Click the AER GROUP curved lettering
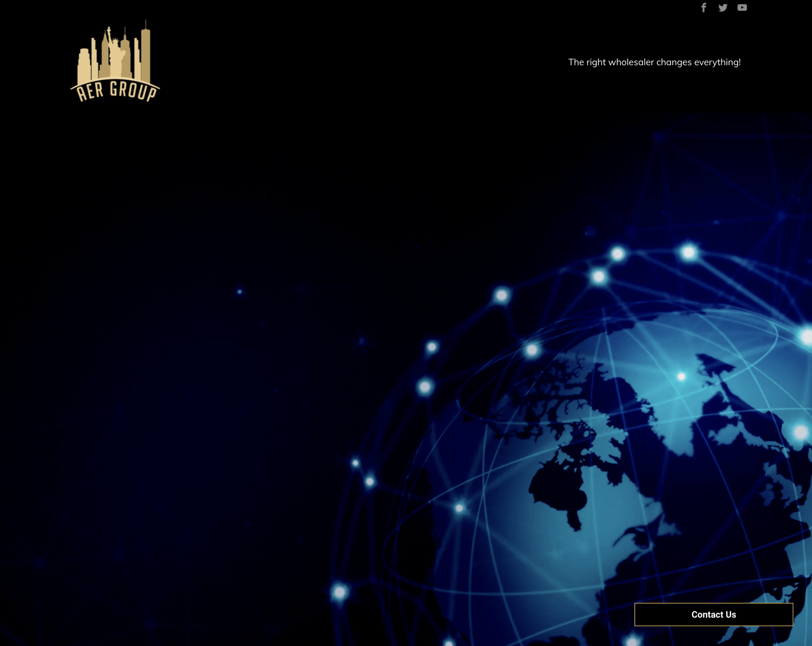The width and height of the screenshot is (812, 646). pyautogui.click(x=116, y=91)
